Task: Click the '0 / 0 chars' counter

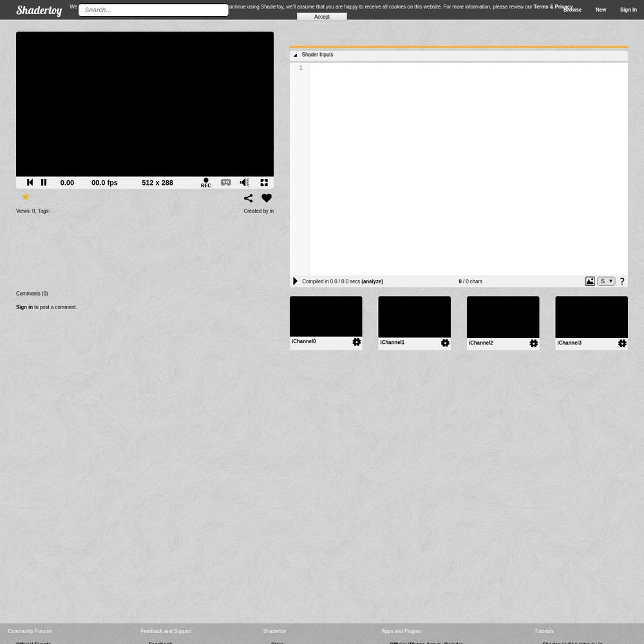Action: click(x=470, y=281)
